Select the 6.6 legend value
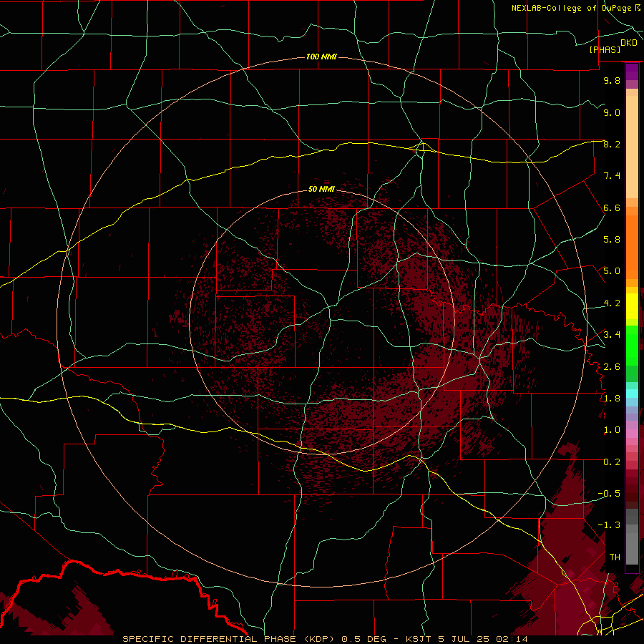Screen dimensions: 644x644 click(x=612, y=208)
